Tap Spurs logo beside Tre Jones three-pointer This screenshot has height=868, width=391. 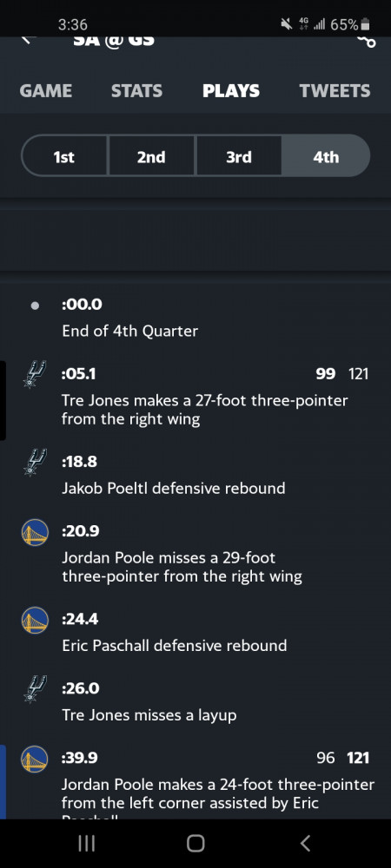click(x=35, y=374)
